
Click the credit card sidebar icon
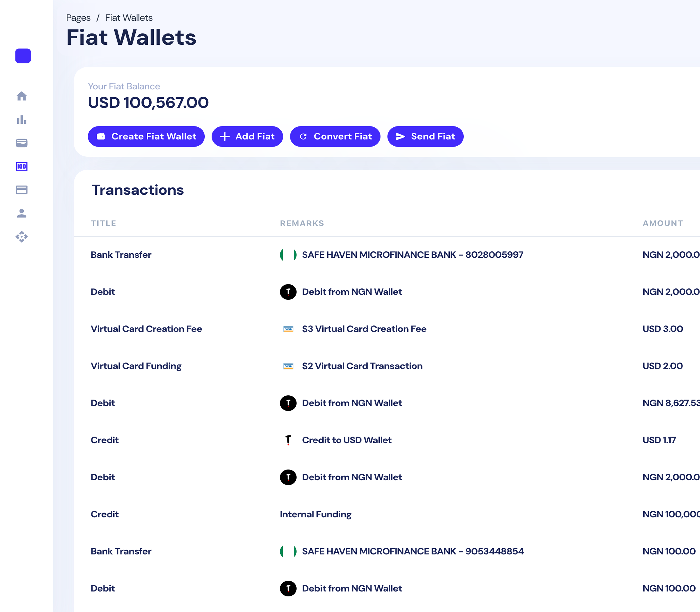click(x=22, y=190)
